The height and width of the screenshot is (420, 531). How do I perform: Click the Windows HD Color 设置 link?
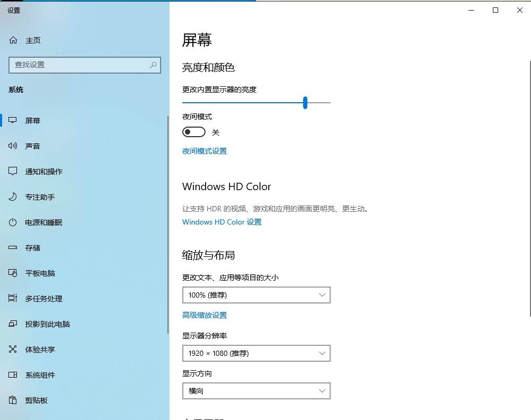(222, 222)
